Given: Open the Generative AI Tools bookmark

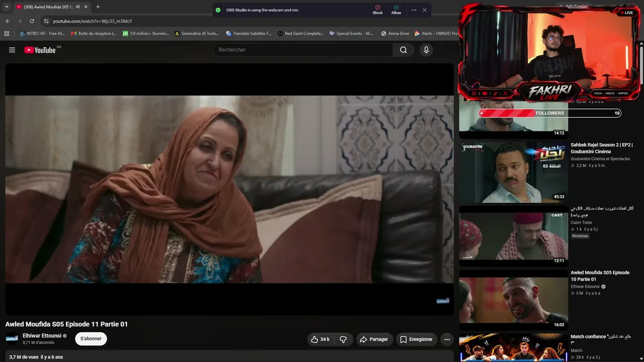Looking at the screenshot, I should 197,34.
